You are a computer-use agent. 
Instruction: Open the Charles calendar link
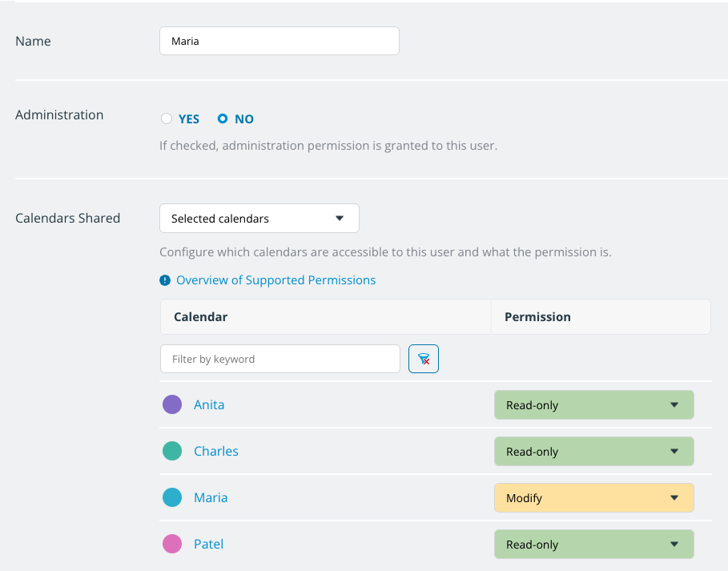[x=216, y=451]
